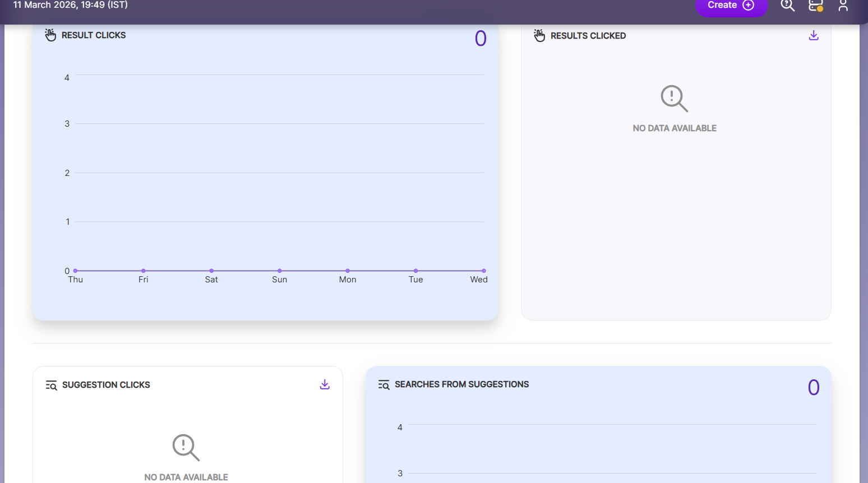868x483 pixels.
Task: Click the Mon data point in Result Clicks chart
Action: point(348,271)
